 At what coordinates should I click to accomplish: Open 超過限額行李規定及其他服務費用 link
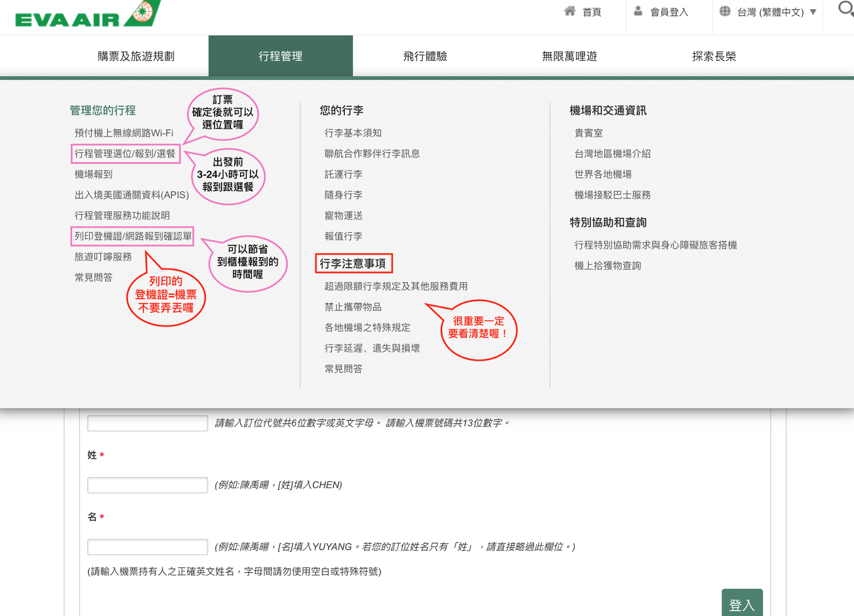(x=396, y=286)
